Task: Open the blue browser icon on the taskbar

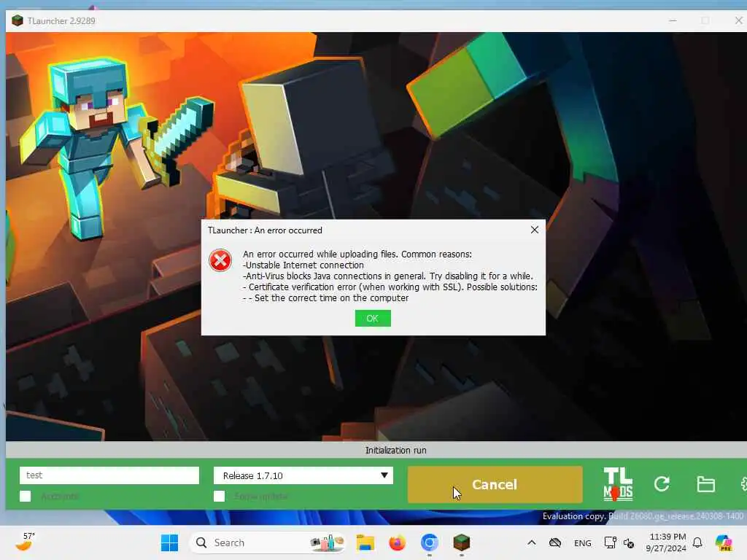Action: pyautogui.click(x=429, y=542)
